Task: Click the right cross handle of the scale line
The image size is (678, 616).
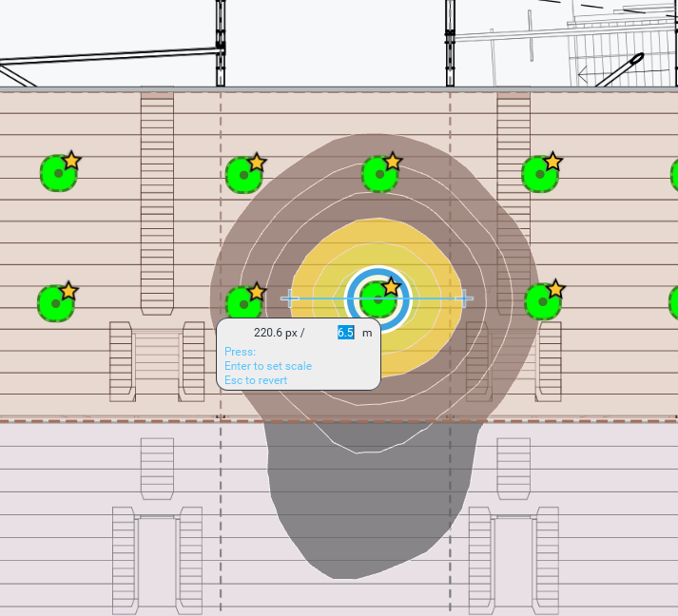Action: pyautogui.click(x=464, y=298)
